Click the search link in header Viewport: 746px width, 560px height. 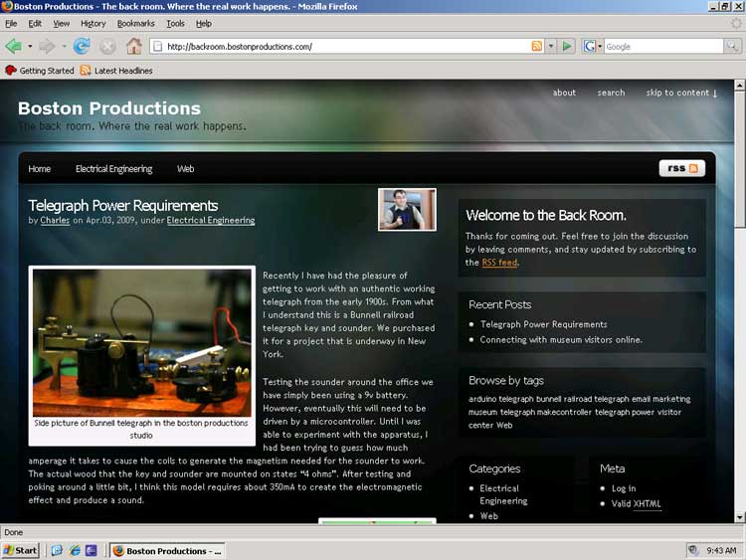coord(611,93)
